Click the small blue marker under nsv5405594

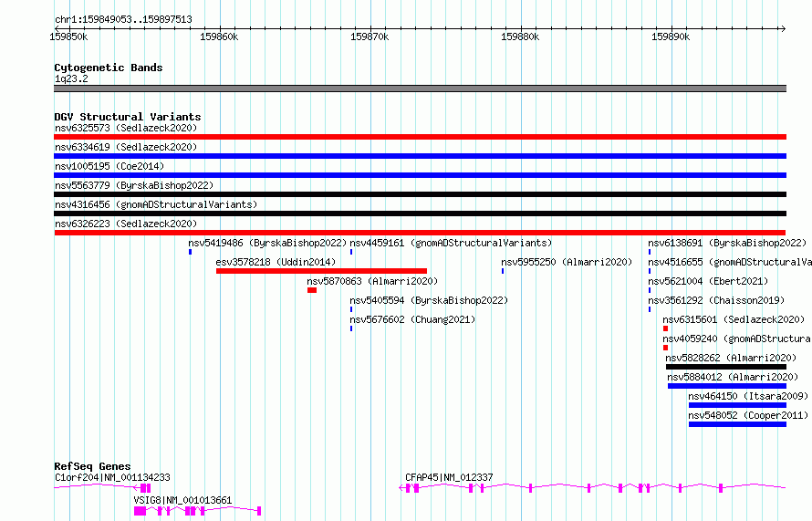click(351, 309)
